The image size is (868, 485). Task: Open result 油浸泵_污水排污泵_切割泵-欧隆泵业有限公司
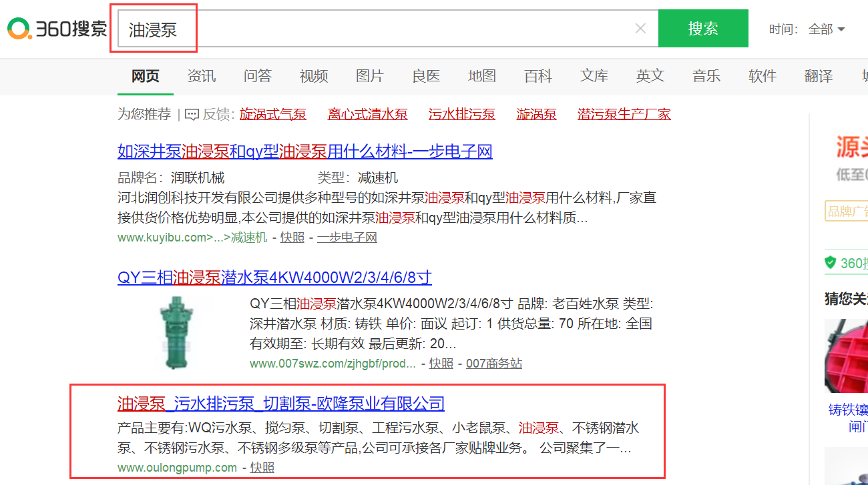pyautogui.click(x=281, y=404)
